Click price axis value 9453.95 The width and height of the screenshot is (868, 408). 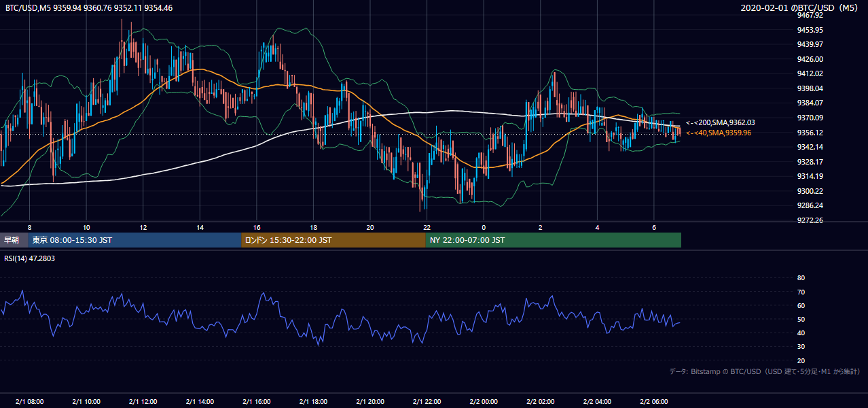pos(810,30)
